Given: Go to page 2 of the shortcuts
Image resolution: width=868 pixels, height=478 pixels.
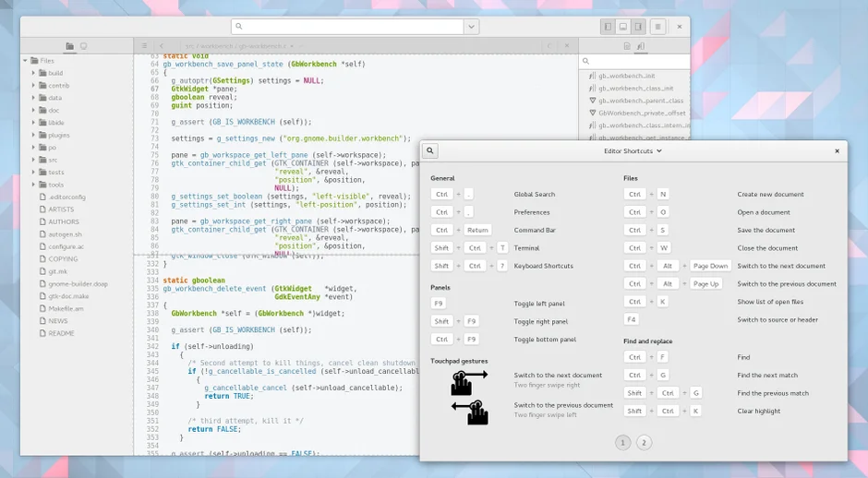Looking at the screenshot, I should point(644,443).
